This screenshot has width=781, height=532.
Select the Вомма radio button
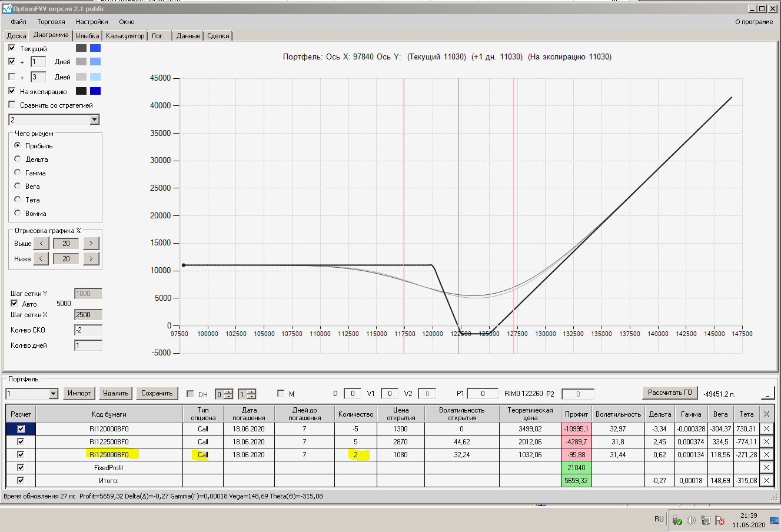pyautogui.click(x=18, y=213)
